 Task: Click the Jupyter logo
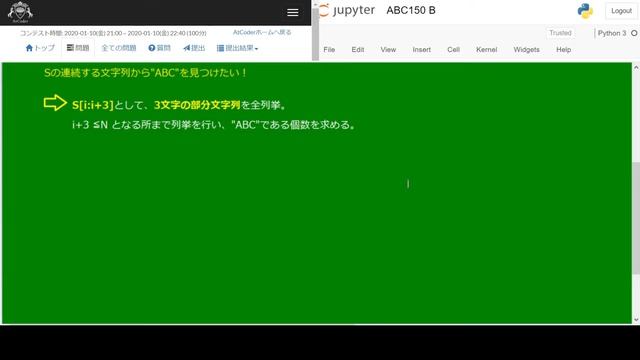coord(347,10)
